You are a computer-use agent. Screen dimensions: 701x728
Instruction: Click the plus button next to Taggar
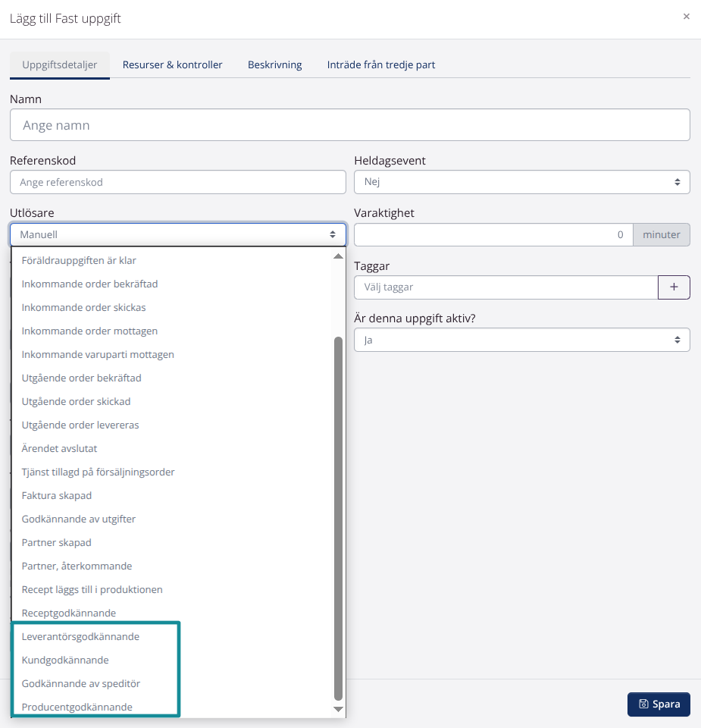[x=674, y=287]
